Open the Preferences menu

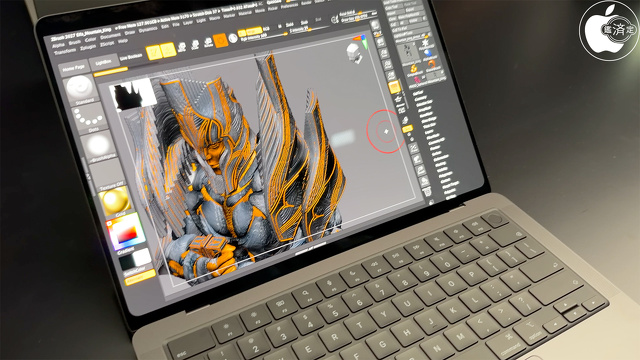coord(289,7)
